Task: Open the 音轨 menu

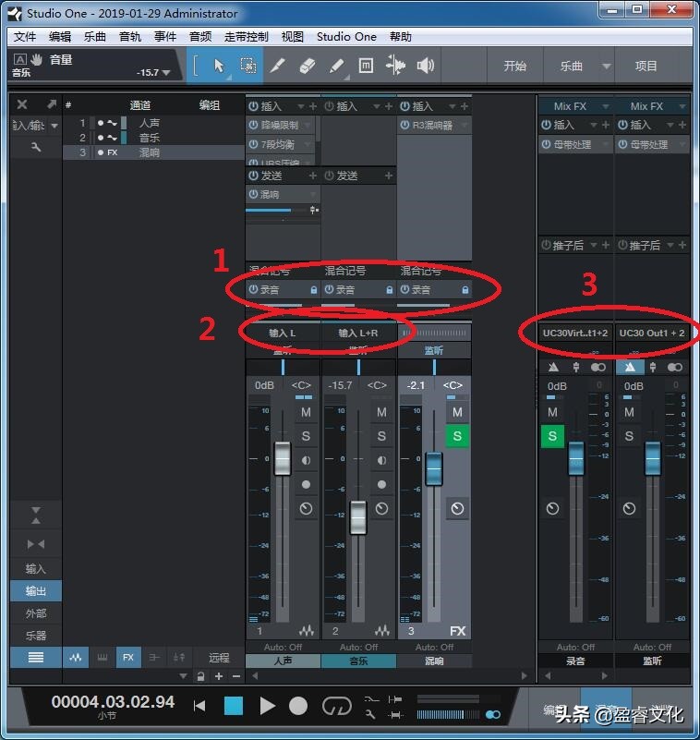Action: coord(129,37)
